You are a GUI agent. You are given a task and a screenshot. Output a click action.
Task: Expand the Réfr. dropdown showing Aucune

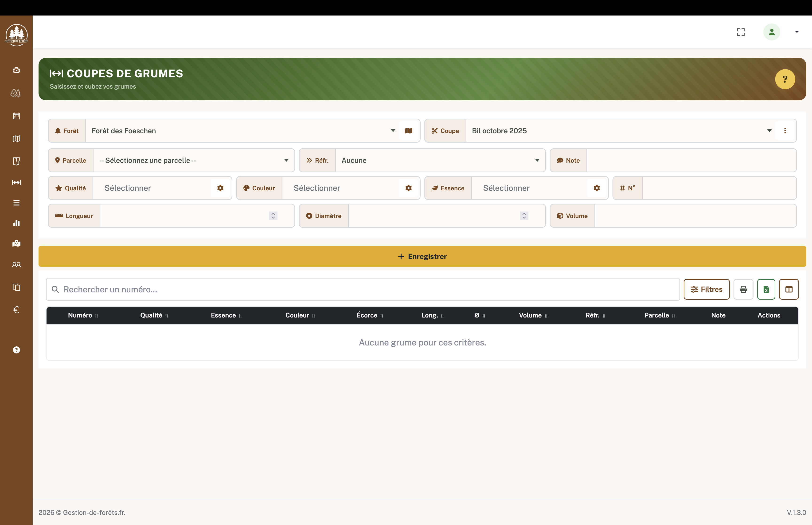tap(441, 161)
